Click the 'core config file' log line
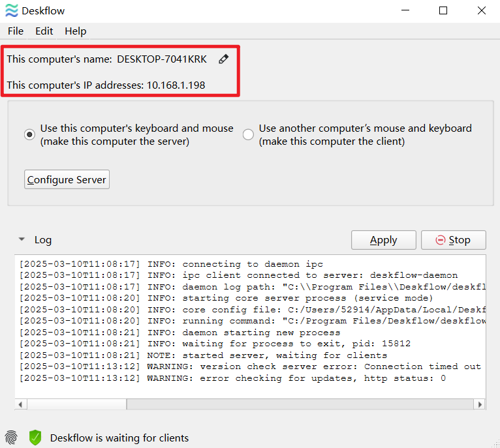This screenshot has height=448, width=500. [252, 310]
